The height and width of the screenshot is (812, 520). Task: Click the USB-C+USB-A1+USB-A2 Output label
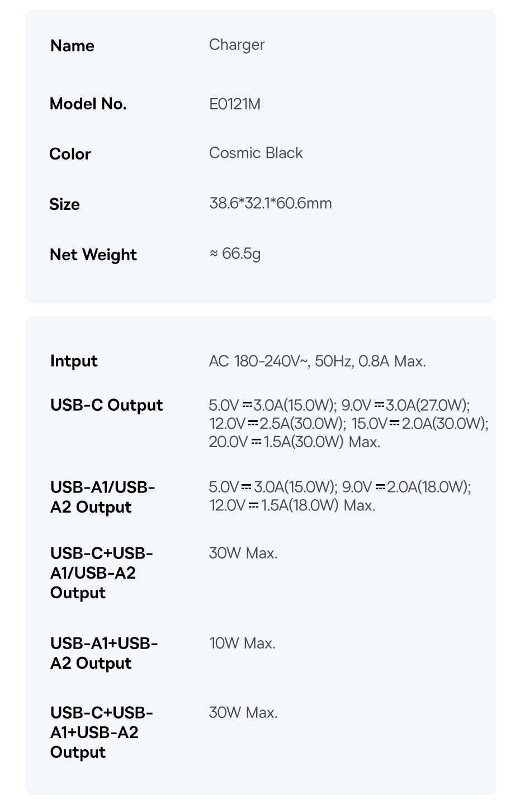[102, 732]
